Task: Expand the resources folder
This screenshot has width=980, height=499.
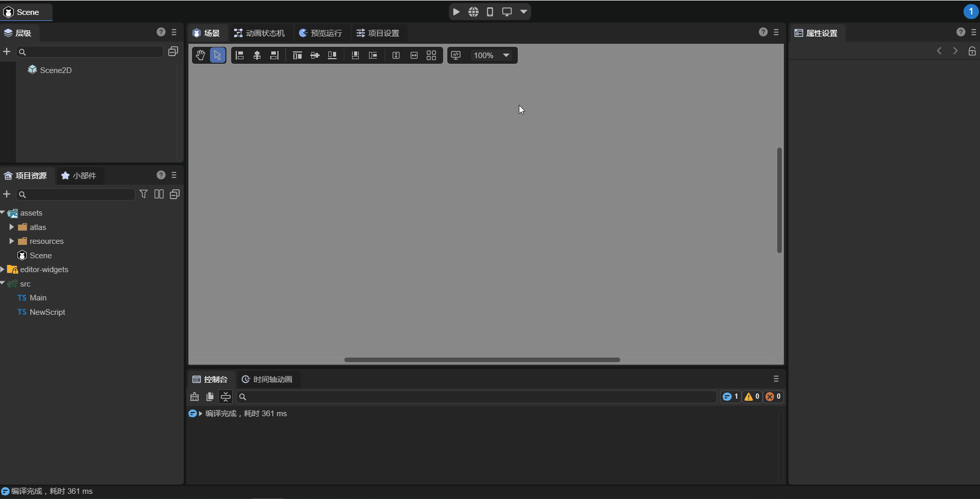Action: pos(11,241)
